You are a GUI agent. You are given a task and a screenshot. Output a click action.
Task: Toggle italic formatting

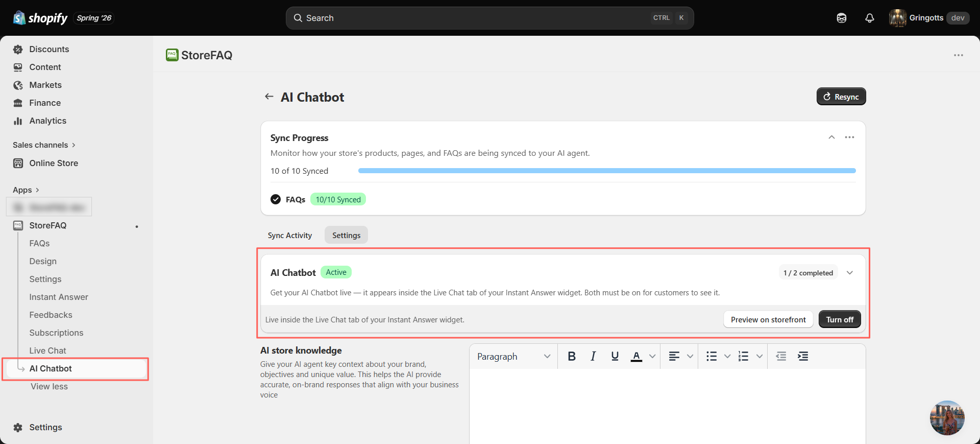(593, 356)
